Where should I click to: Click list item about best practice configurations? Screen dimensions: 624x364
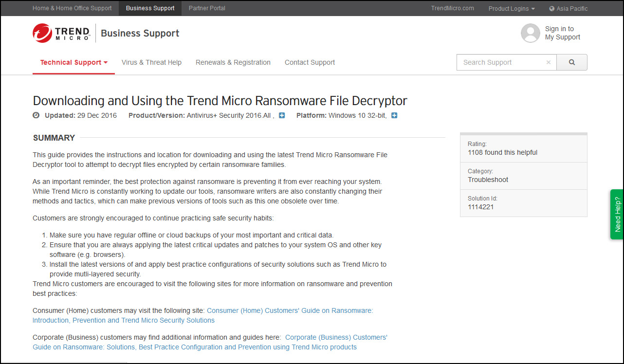218,269
